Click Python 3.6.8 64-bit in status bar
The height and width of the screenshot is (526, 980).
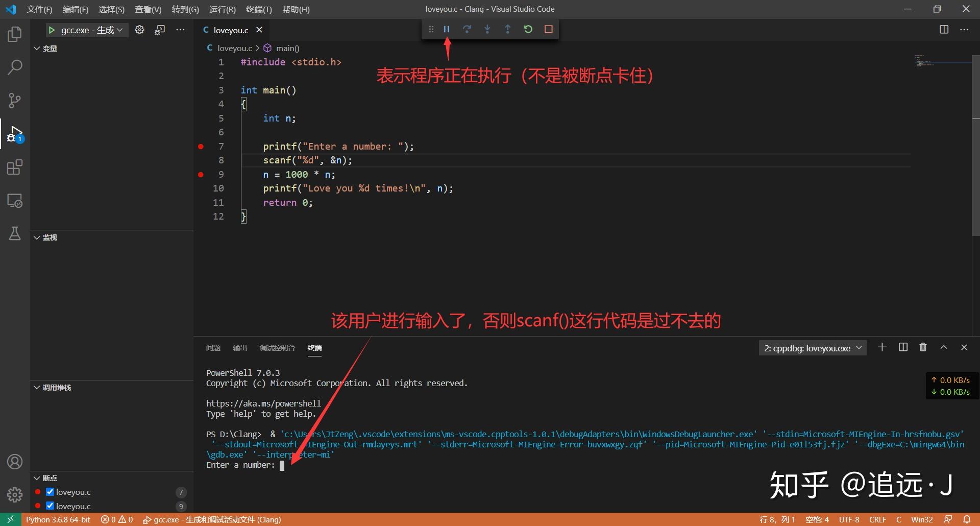click(x=58, y=519)
